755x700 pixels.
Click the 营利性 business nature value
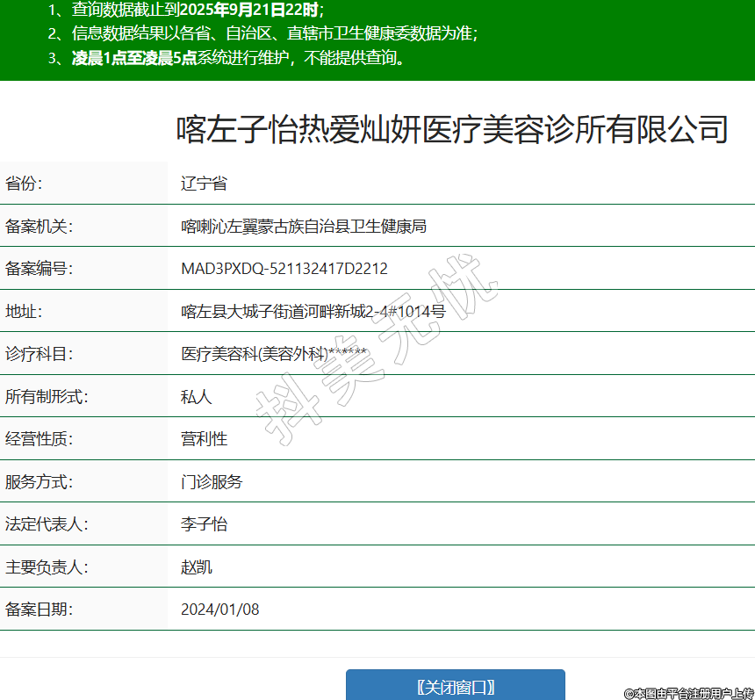(204, 439)
